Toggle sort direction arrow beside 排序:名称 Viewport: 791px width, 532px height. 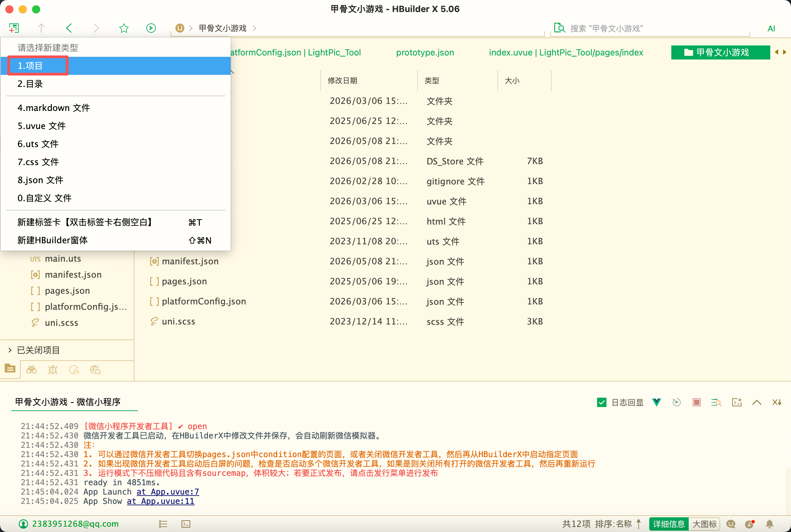639,524
